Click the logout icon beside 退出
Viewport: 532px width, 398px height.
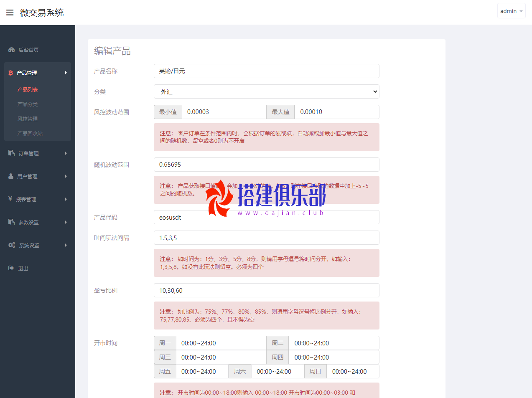11,268
